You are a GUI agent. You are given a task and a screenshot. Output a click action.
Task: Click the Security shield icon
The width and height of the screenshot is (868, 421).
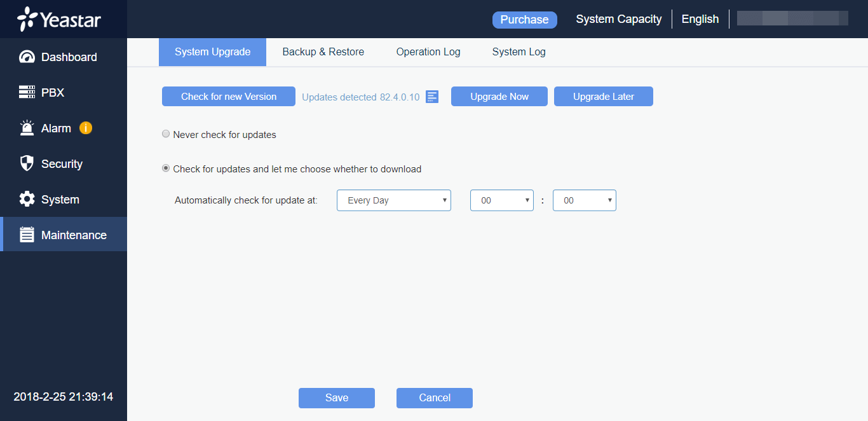tap(27, 164)
